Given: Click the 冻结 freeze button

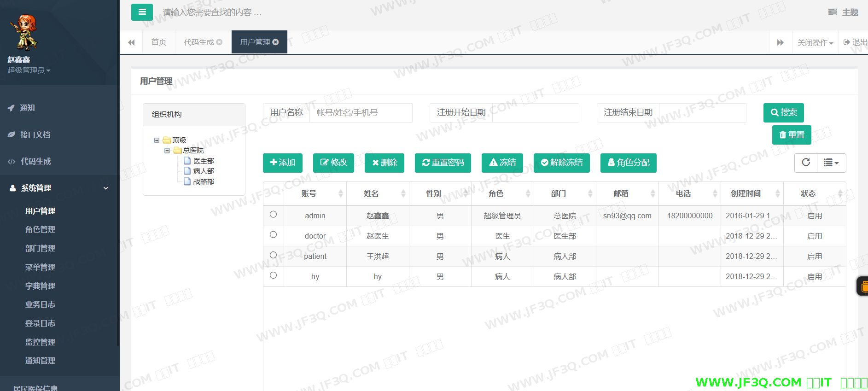Looking at the screenshot, I should 502,163.
